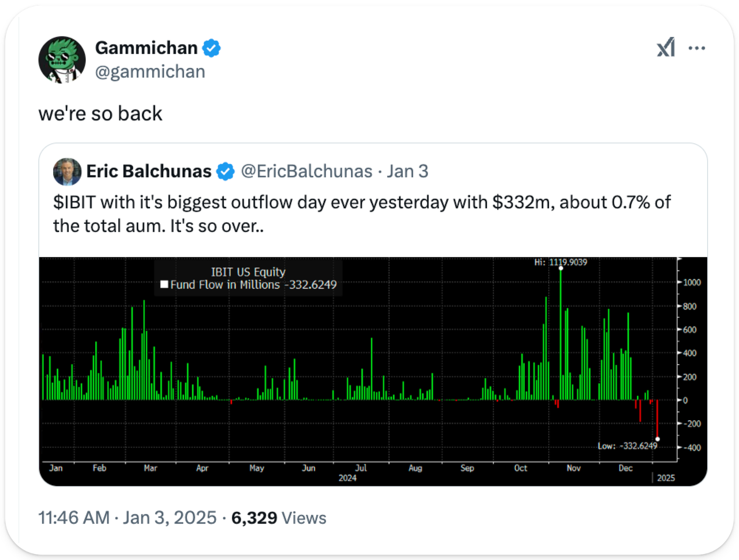Click the 2025 year label on the chart axis
The height and width of the screenshot is (560, 739).
[x=666, y=478]
